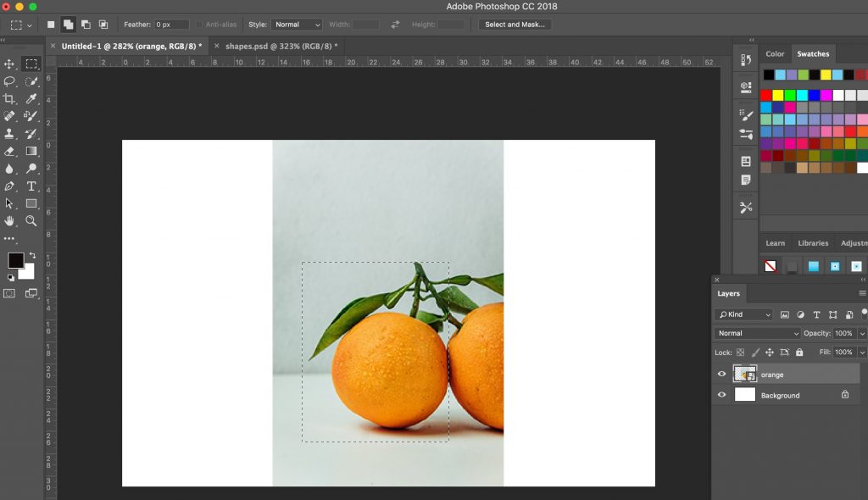This screenshot has height=500, width=868.
Task: Open the Style dropdown in options bar
Action: [x=297, y=24]
